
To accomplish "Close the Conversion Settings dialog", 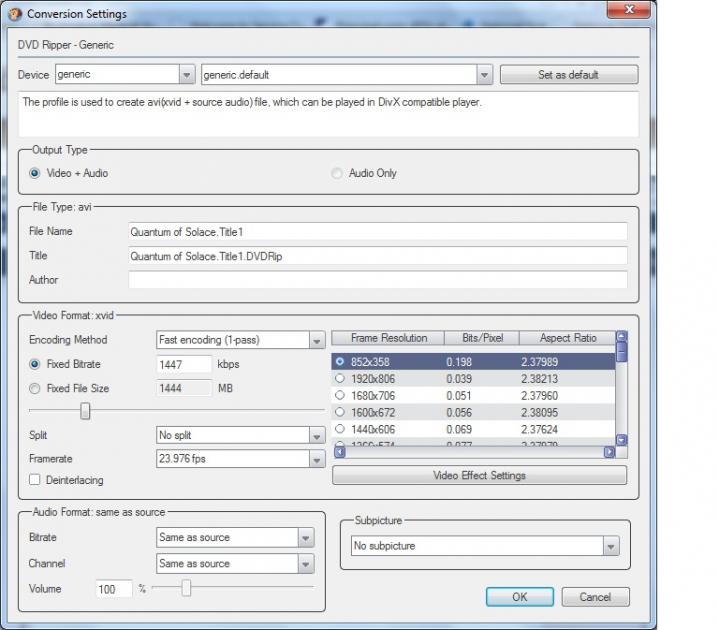I will click(x=626, y=11).
